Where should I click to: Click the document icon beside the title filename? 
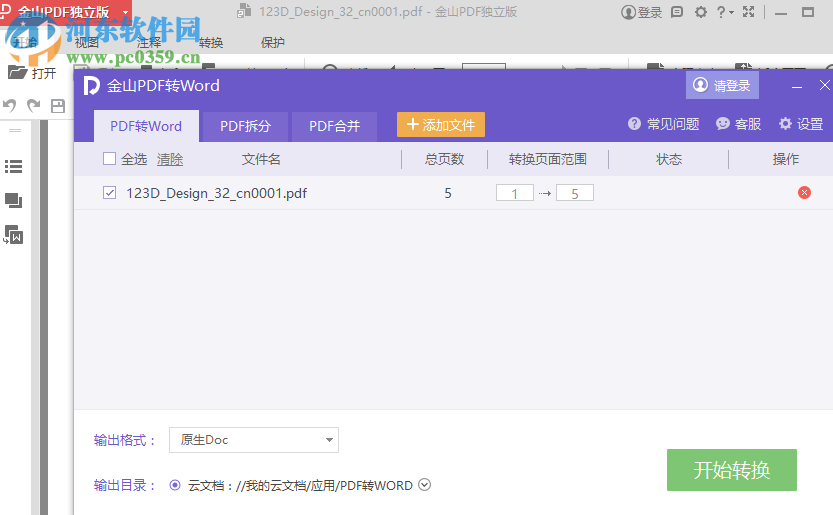click(244, 11)
